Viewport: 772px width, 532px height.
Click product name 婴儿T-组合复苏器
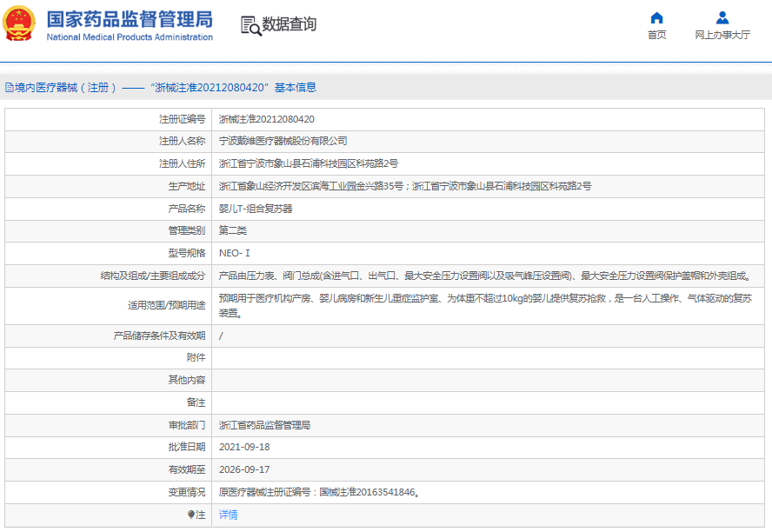(x=256, y=209)
